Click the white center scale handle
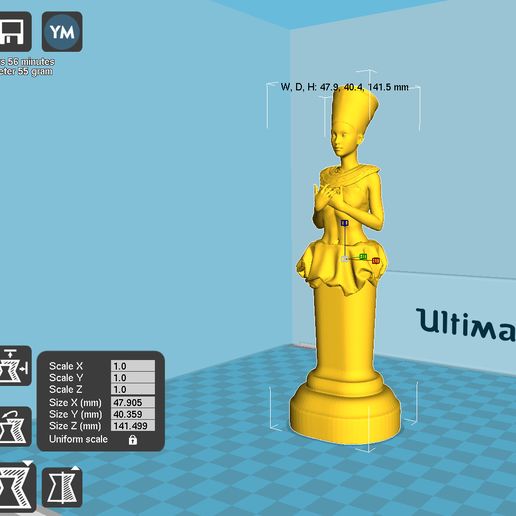Image resolution: width=516 pixels, height=516 pixels. [x=345, y=259]
